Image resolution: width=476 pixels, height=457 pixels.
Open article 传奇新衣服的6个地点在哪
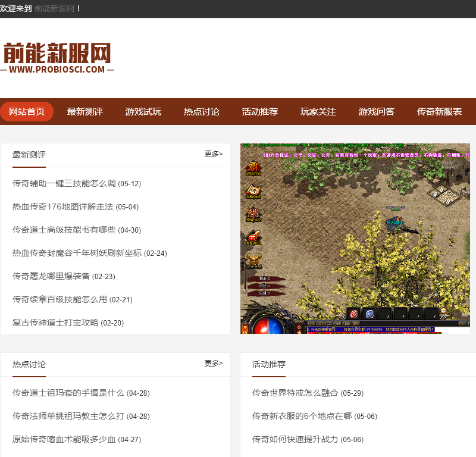(x=302, y=416)
